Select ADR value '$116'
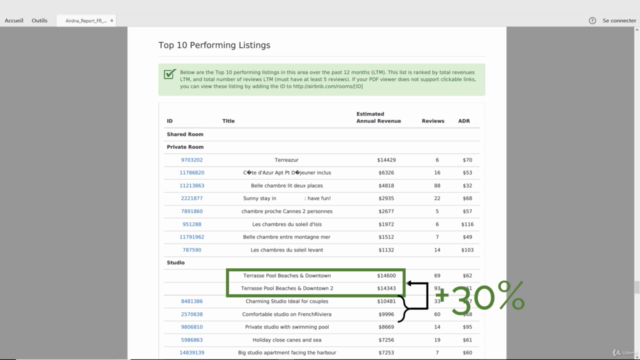Image resolution: width=640 pixels, height=360 pixels. click(x=467, y=224)
